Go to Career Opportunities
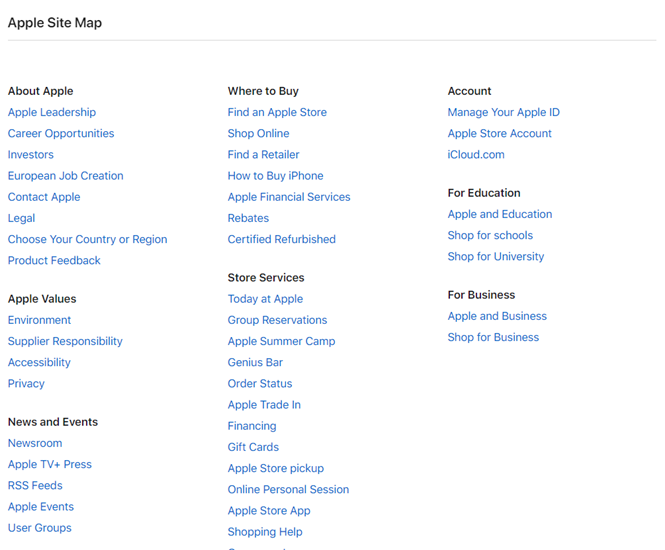This screenshot has height=550, width=665. [61, 134]
